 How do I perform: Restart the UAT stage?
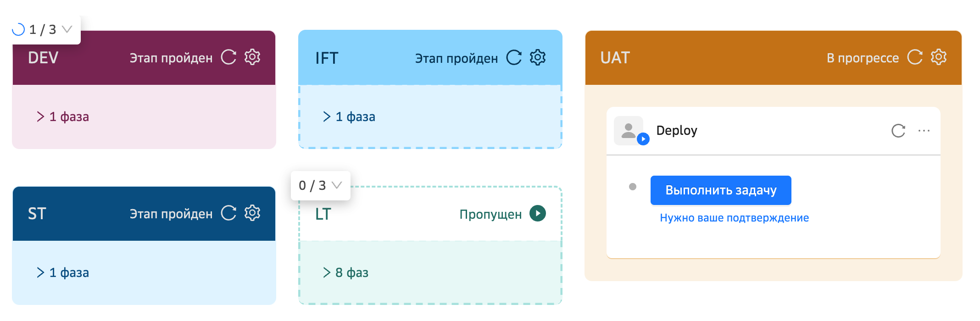click(x=915, y=57)
